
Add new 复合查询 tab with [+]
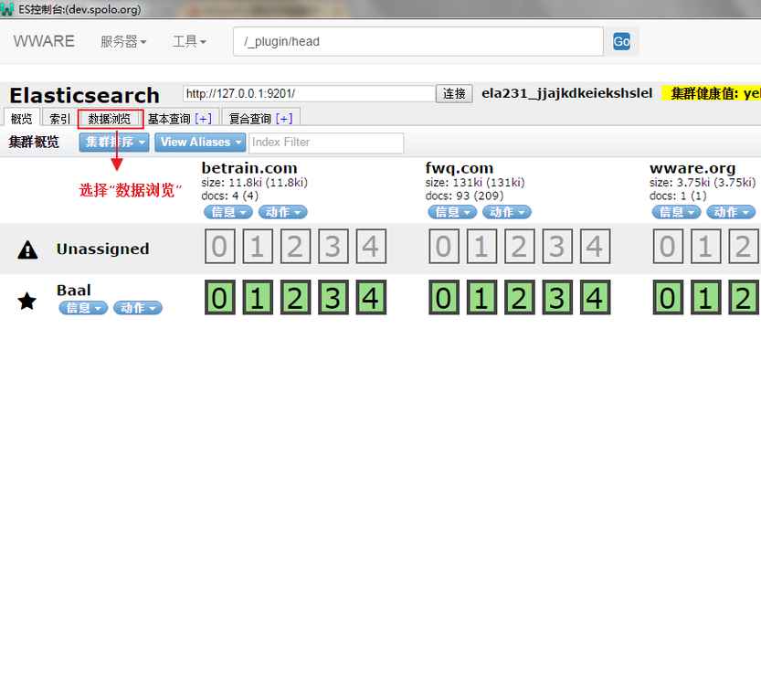[284, 119]
